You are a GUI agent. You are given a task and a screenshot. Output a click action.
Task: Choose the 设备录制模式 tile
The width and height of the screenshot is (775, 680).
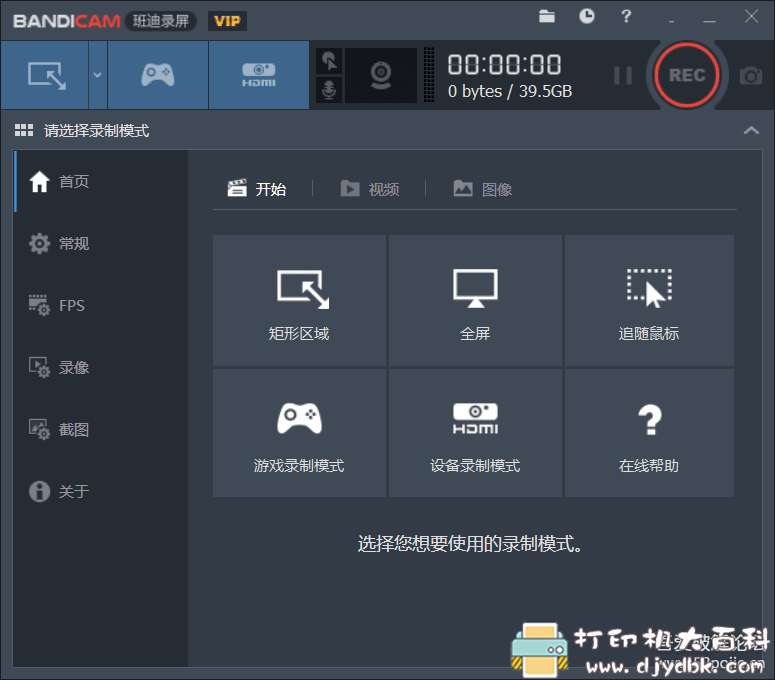[x=475, y=433]
